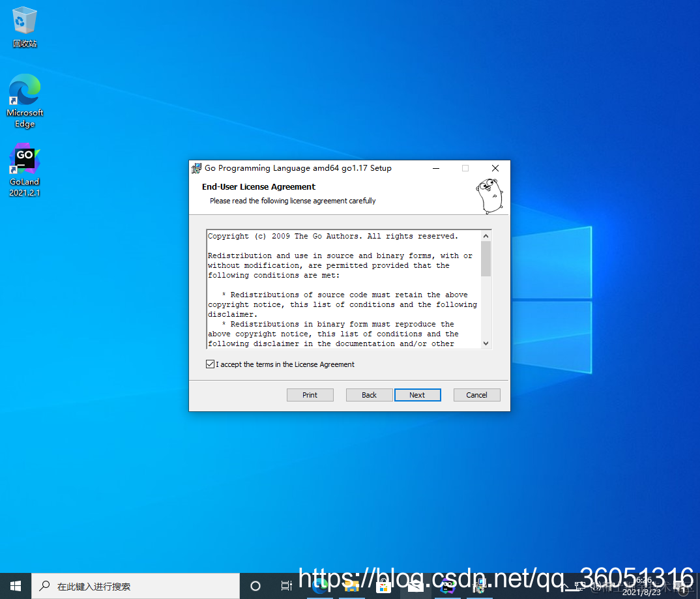Click the Go gopher mascot image
Viewport: 700px width, 599px height.
coord(489,196)
